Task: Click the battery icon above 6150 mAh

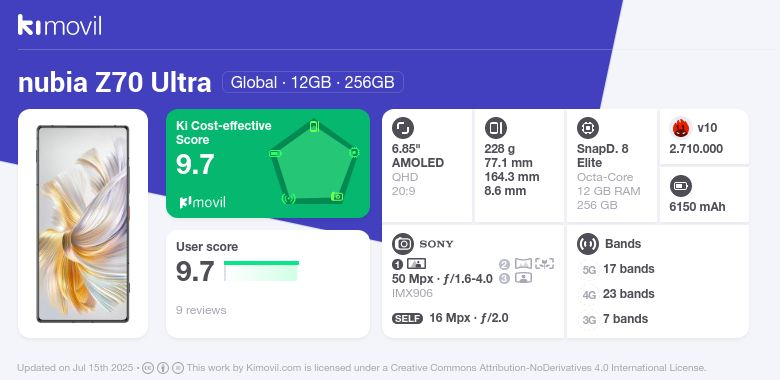Action: [x=681, y=187]
